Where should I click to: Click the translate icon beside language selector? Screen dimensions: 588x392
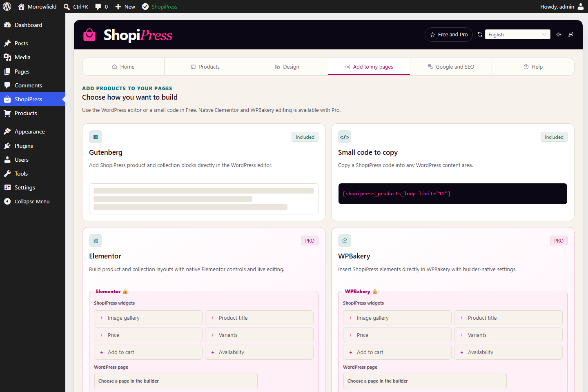[480, 35]
